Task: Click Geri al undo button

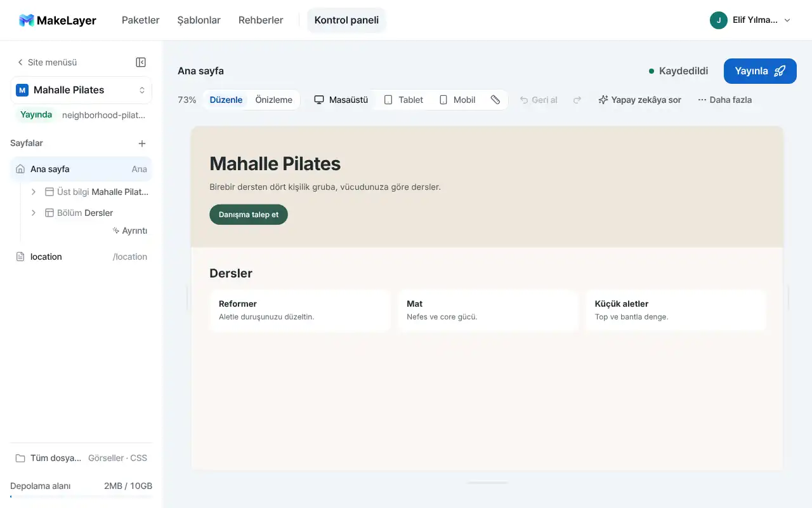Action: [x=539, y=100]
